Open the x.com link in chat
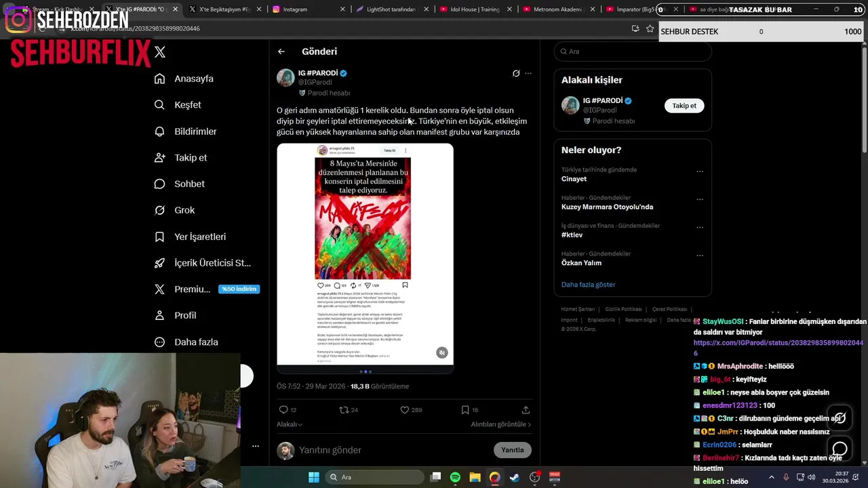This screenshot has height=488, width=868. [x=778, y=348]
